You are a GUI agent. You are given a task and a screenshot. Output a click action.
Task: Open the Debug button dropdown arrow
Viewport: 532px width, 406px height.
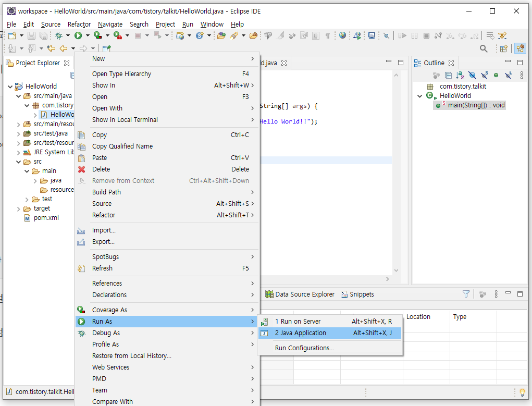click(x=68, y=35)
